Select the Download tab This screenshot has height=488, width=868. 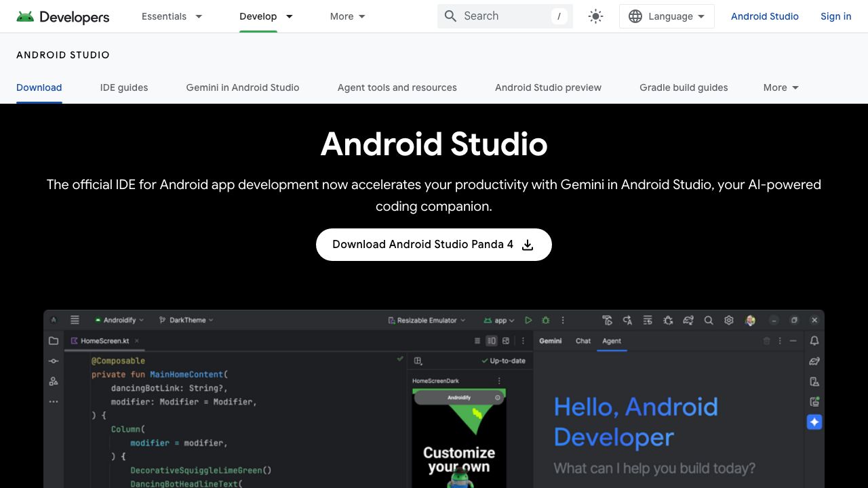pyautogui.click(x=39, y=87)
